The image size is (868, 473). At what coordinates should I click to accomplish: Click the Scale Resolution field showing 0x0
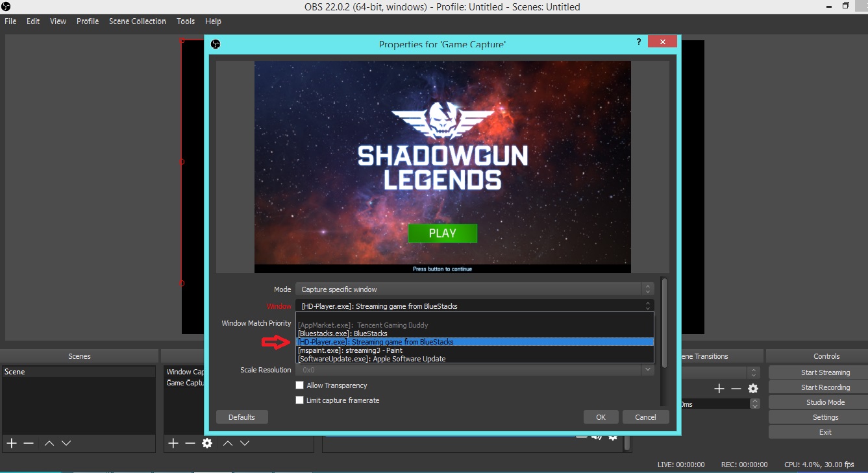click(468, 370)
